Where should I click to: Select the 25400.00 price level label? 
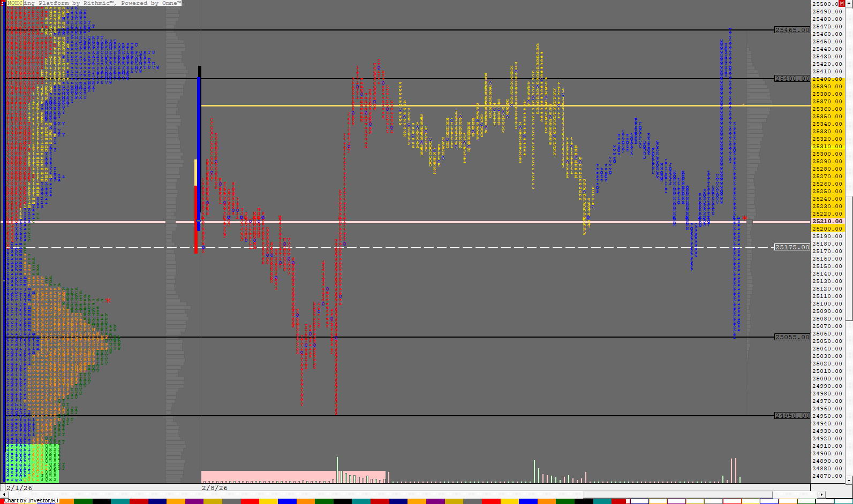coord(792,79)
